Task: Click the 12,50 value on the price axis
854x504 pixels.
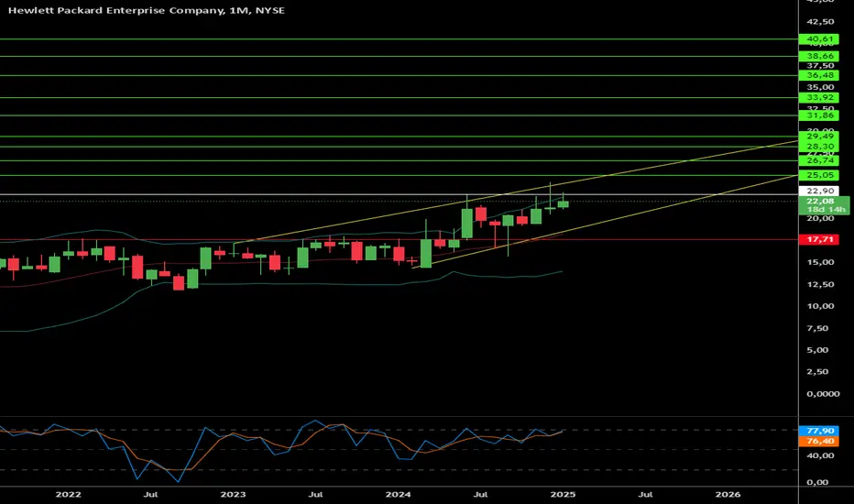Action: pyautogui.click(x=820, y=284)
